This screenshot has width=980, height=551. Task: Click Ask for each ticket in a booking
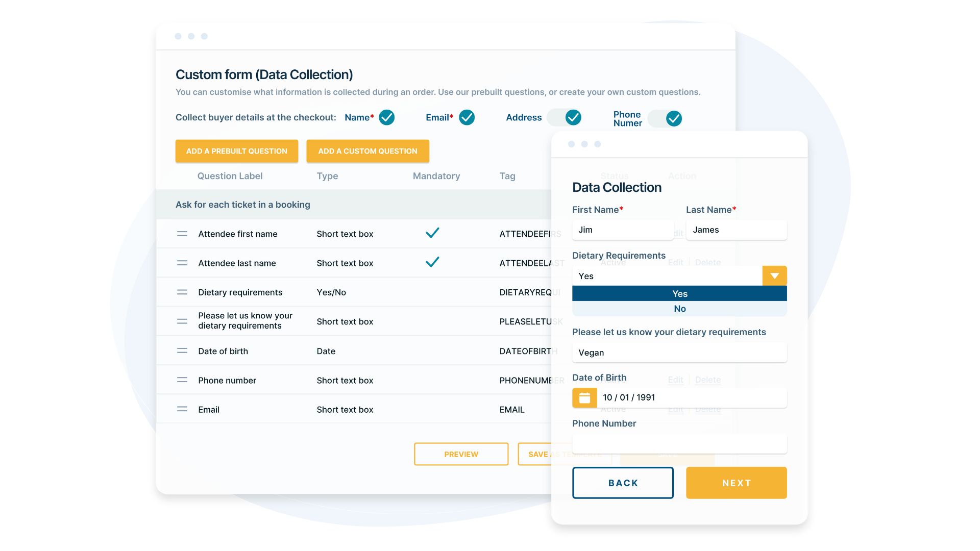coord(243,205)
